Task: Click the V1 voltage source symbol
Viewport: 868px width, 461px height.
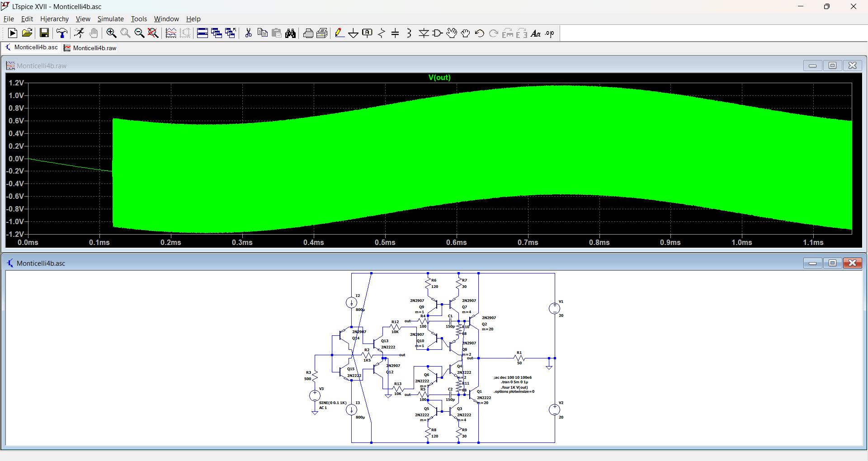Action: tap(555, 309)
